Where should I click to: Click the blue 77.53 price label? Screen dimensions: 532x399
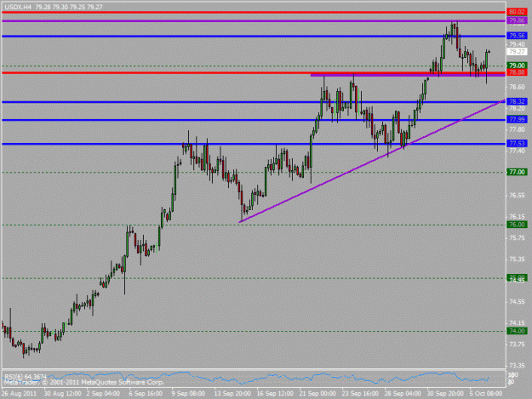(x=517, y=144)
